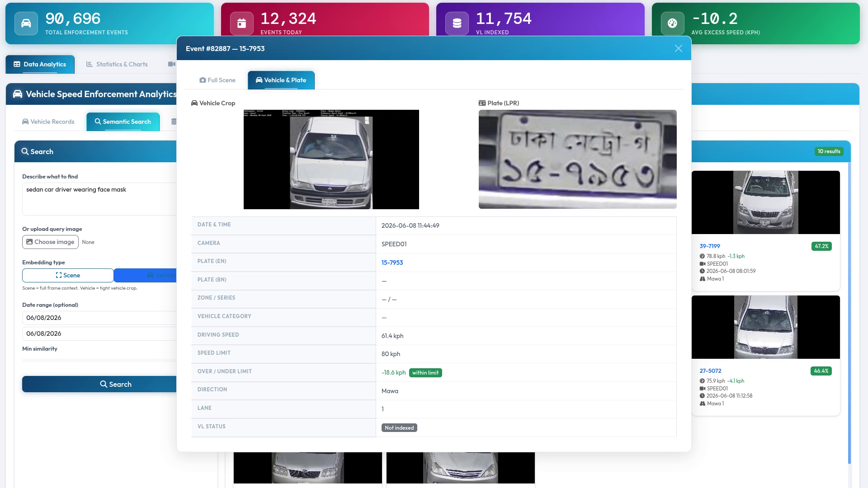This screenshot has height=488, width=868.
Task: Click the plate card icon next to Plate (LPR)
Action: click(482, 103)
